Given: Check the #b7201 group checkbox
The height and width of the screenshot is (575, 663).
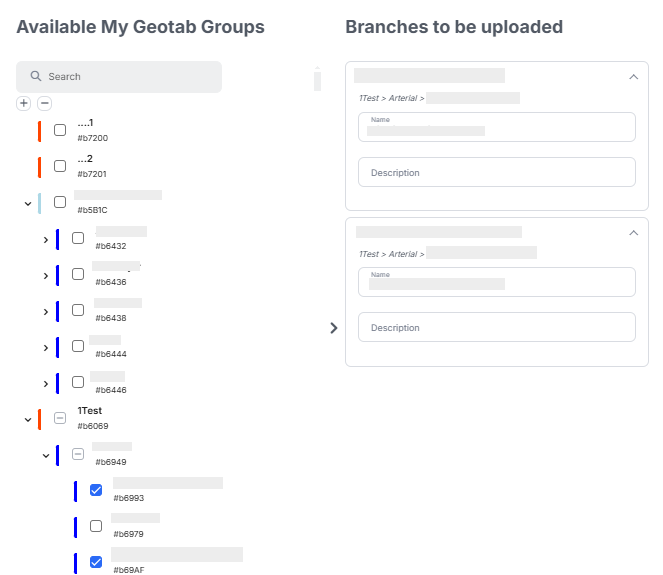Looking at the screenshot, I should [x=60, y=166].
